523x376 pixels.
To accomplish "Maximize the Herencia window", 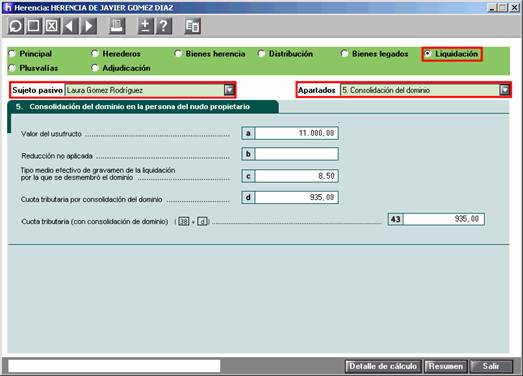I will 503,7.
